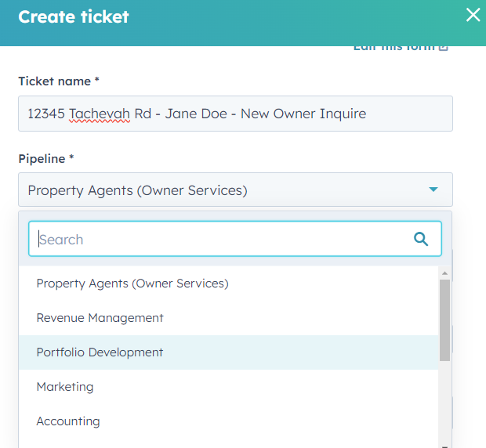486x448 pixels.
Task: Click the misspelled word Tachevah in ticket name
Action: 100,114
